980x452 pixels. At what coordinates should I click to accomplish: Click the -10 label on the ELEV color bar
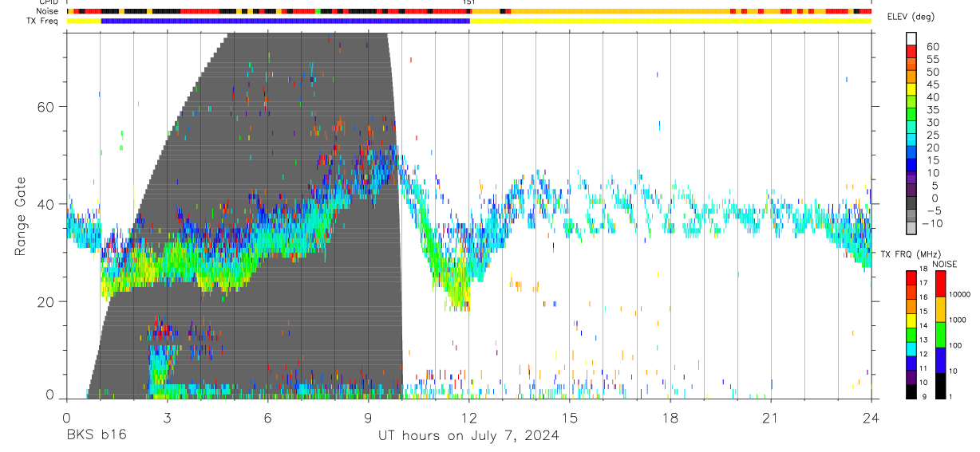point(931,223)
